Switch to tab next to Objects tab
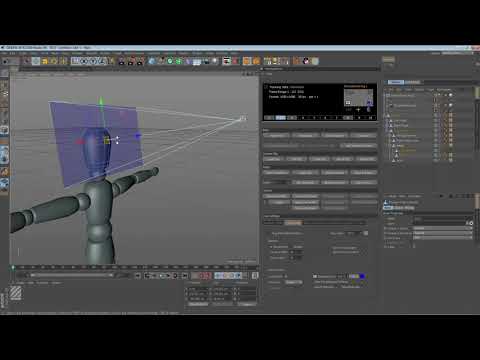The width and height of the screenshot is (480, 360). click(412, 82)
